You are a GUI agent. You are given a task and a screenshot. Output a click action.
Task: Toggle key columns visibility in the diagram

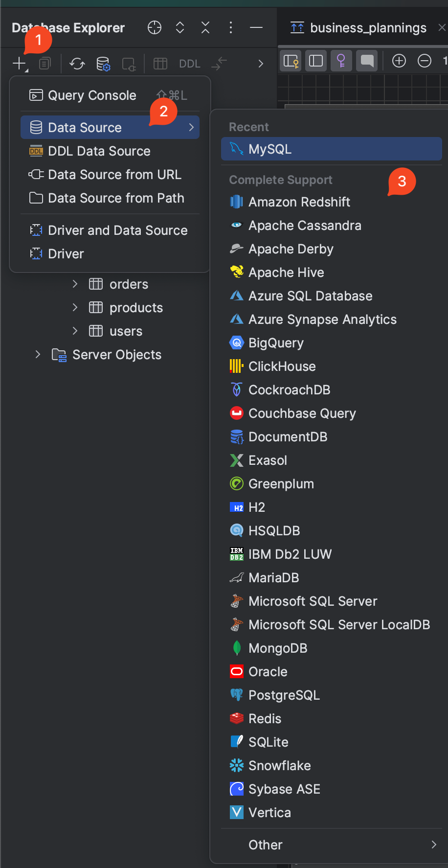click(341, 61)
